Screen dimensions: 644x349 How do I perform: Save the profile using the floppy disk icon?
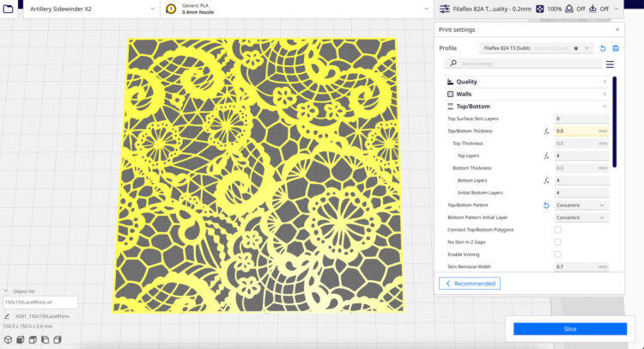point(616,48)
